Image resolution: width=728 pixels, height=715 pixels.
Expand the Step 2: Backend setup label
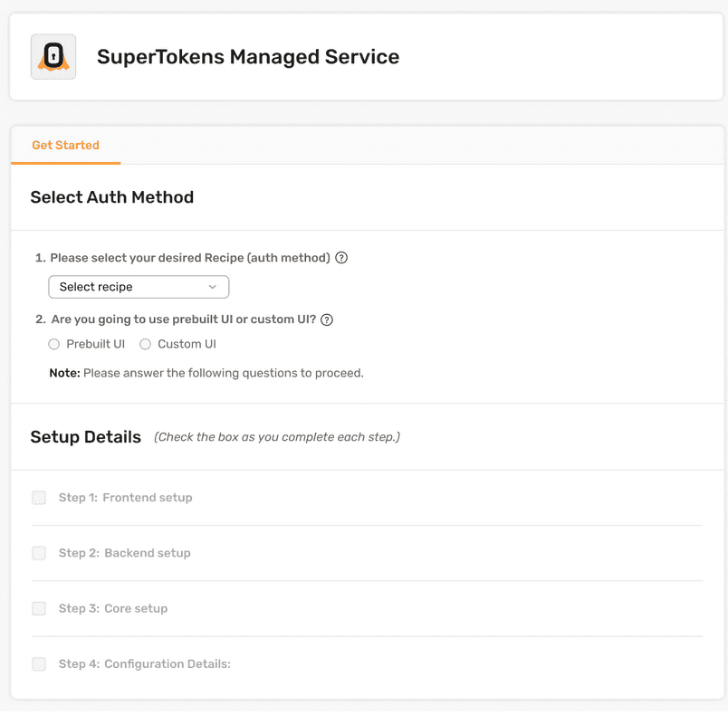click(124, 553)
